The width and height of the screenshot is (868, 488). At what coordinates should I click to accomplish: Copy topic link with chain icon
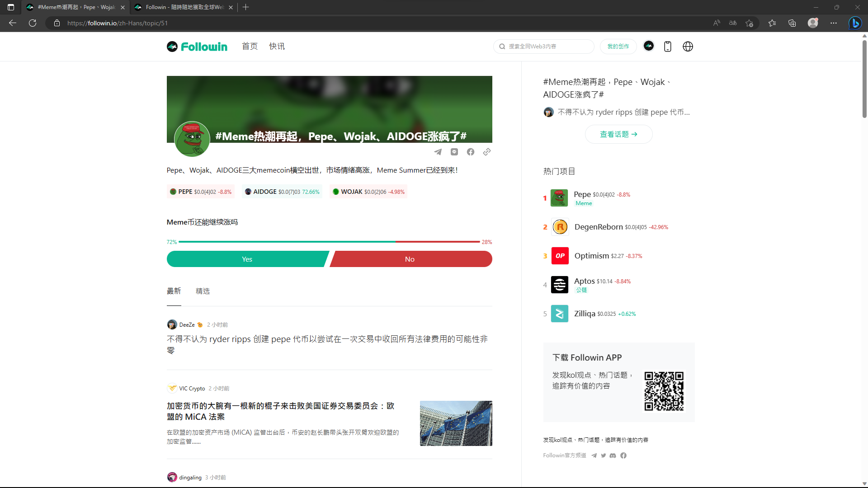point(487,152)
